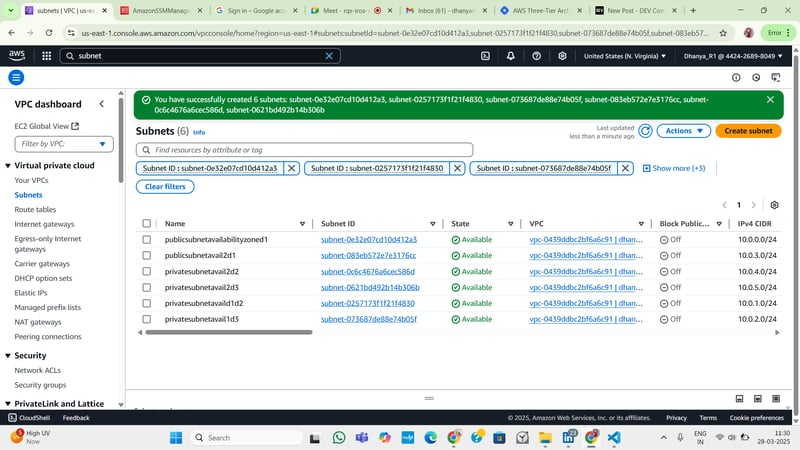Image resolution: width=800 pixels, height=450 pixels.
Task: Check the privatesubnetavaild1d2 row
Action: [146, 303]
